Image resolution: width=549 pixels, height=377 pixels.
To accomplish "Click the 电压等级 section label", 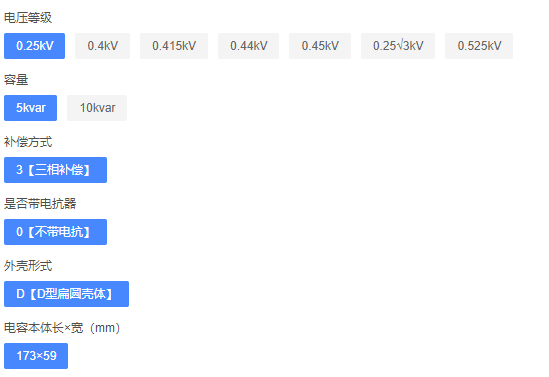I will coord(28,18).
